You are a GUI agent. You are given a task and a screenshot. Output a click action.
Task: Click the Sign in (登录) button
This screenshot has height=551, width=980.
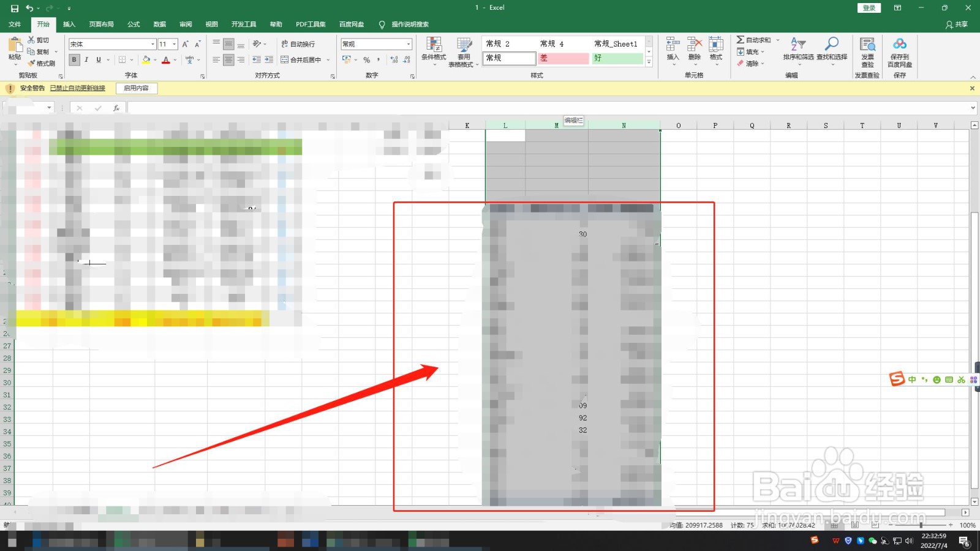(x=869, y=8)
